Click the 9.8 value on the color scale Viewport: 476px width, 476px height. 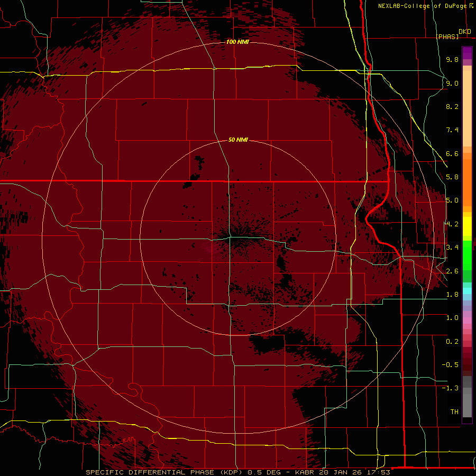(452, 59)
